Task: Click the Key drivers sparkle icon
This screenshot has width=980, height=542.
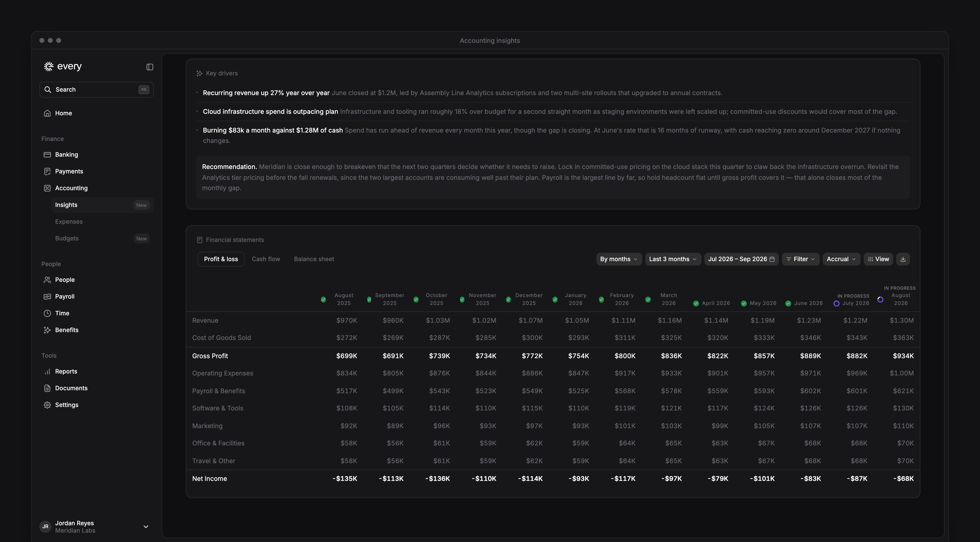Action: click(199, 73)
